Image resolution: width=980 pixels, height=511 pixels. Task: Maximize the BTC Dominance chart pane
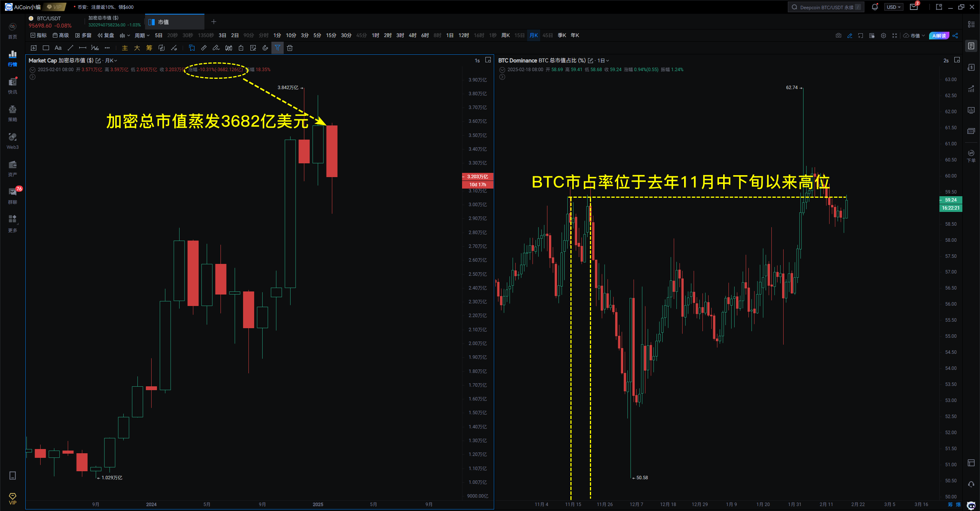click(x=957, y=60)
